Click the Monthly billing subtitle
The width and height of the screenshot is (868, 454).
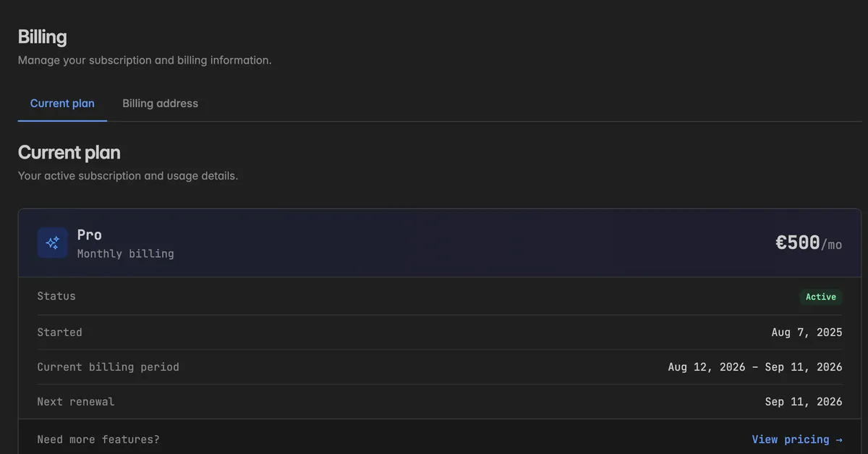click(126, 254)
